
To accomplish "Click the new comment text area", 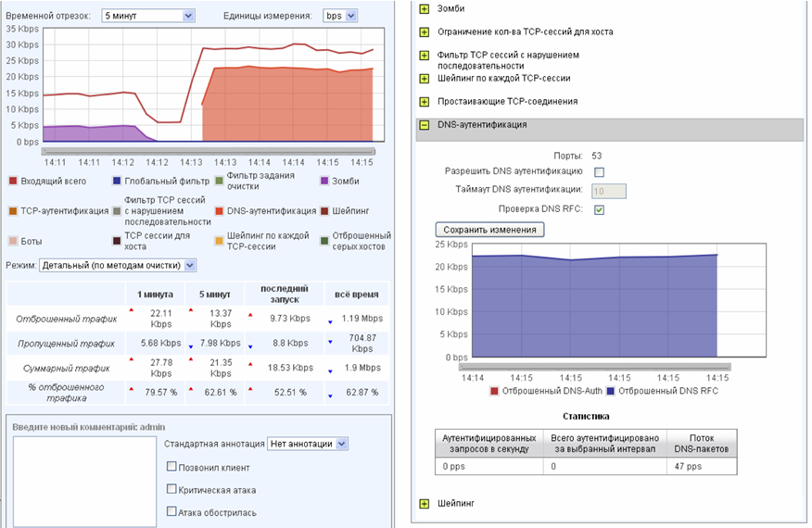I will click(85, 482).
